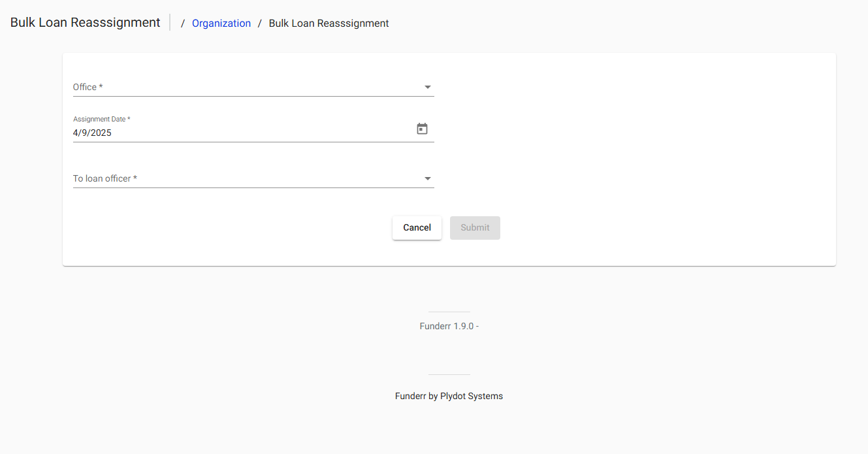Click the Cancel button
This screenshot has width=868, height=454.
point(417,227)
